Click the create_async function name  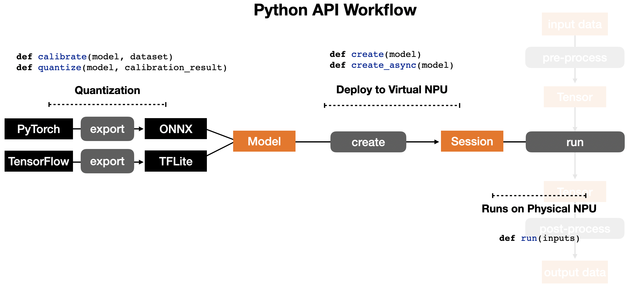click(383, 65)
